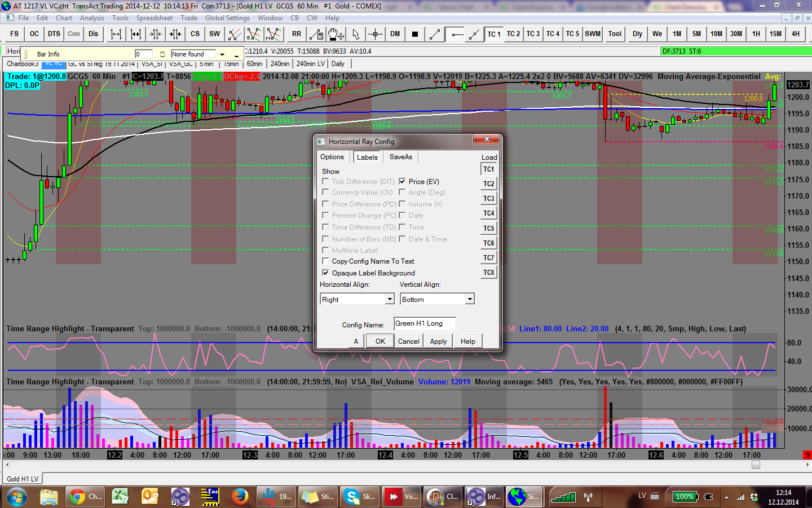This screenshot has width=812, height=508.
Task: Click the compress bar spacing icon
Action: [156, 34]
